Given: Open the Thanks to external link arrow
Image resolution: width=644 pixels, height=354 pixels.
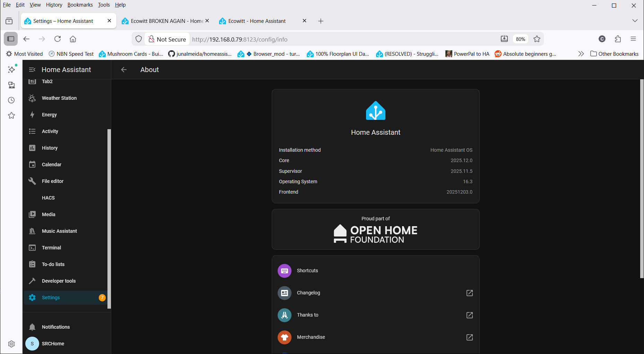Looking at the screenshot, I should [x=470, y=315].
